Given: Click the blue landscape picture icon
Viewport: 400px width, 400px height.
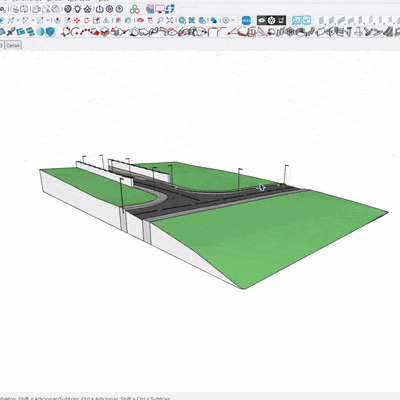Looking at the screenshot, I should (296, 21).
